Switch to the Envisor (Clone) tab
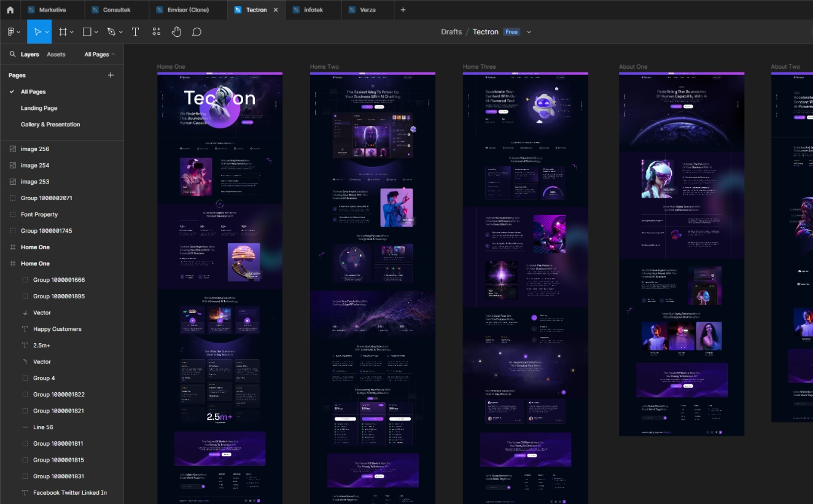813x504 pixels. pyautogui.click(x=188, y=10)
